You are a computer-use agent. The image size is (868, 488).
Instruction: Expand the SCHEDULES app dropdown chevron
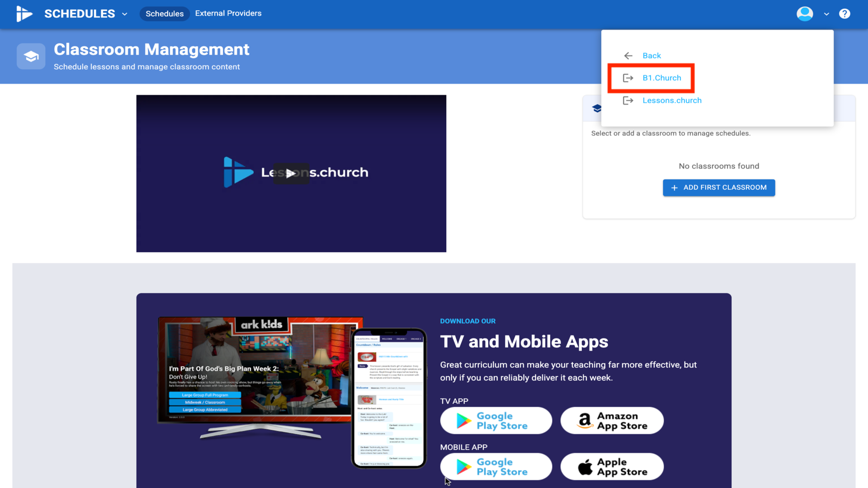[x=125, y=14]
